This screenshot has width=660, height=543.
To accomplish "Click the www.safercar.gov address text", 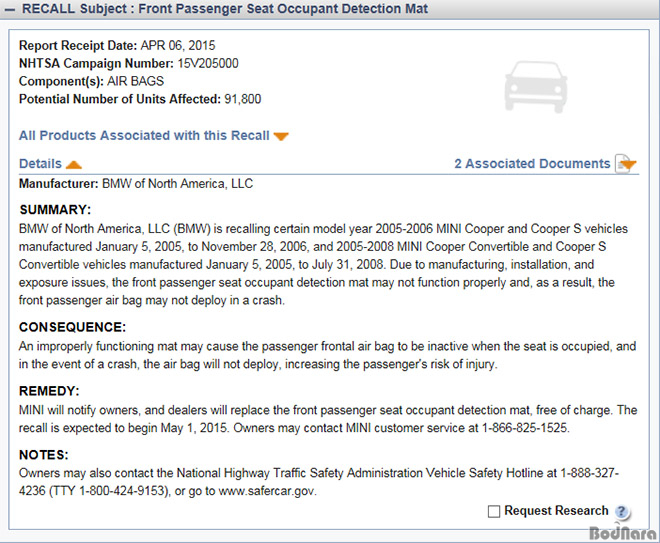I will 267,491.
